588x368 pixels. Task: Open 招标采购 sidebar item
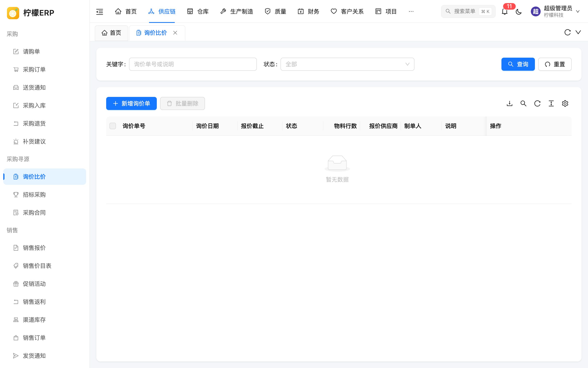point(45,195)
